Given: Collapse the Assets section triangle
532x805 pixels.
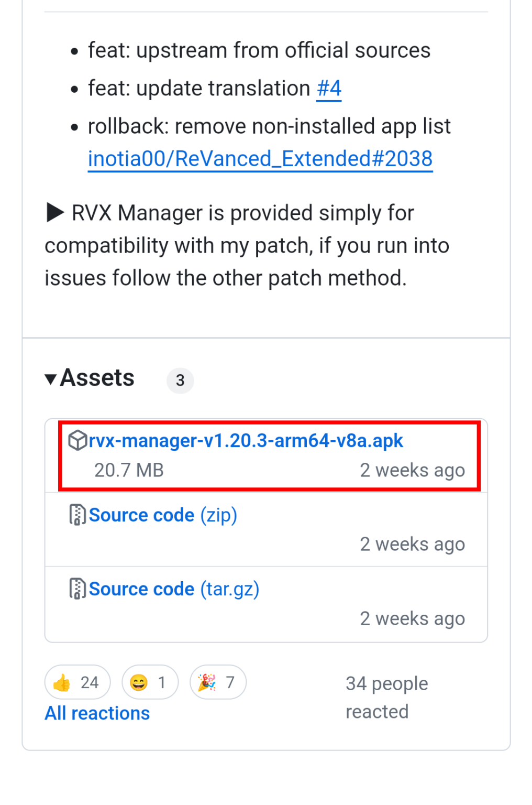Looking at the screenshot, I should [x=51, y=379].
